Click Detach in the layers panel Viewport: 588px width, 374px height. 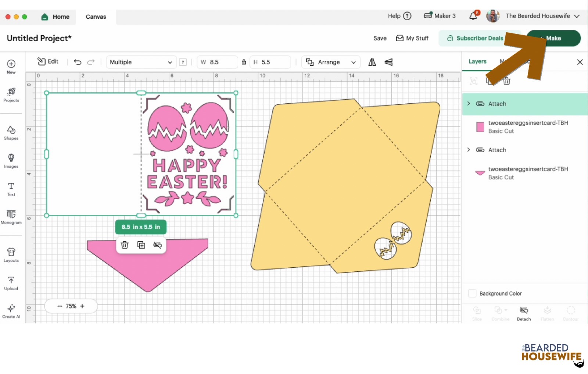(524, 313)
